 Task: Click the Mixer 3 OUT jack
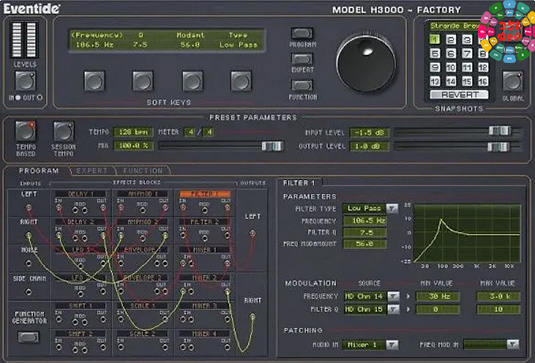227,319
